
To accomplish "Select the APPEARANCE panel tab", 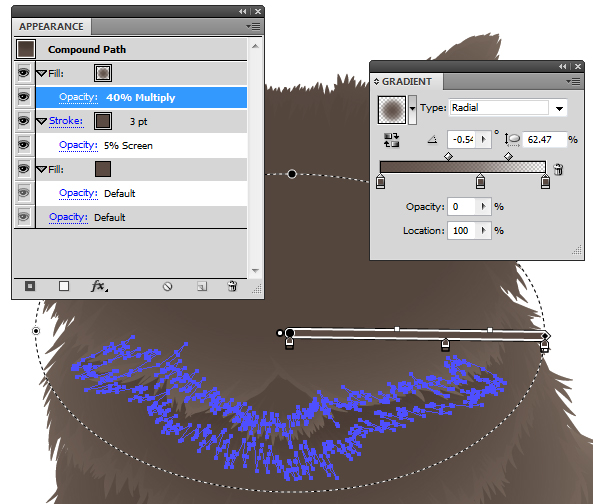I will [51, 26].
